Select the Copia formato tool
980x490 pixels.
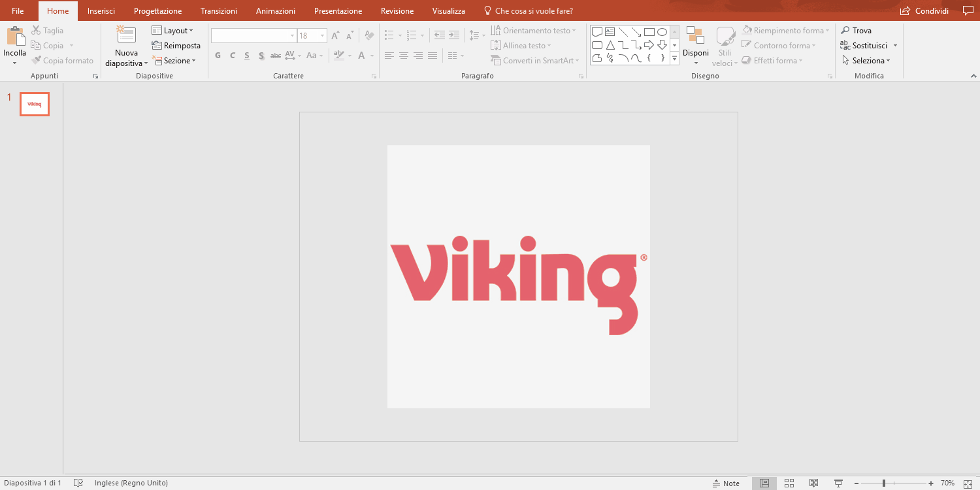coord(63,60)
